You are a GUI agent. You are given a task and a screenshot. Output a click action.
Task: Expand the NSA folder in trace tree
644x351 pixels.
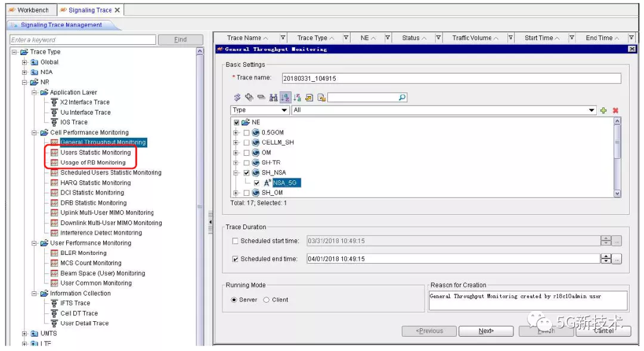coord(24,72)
